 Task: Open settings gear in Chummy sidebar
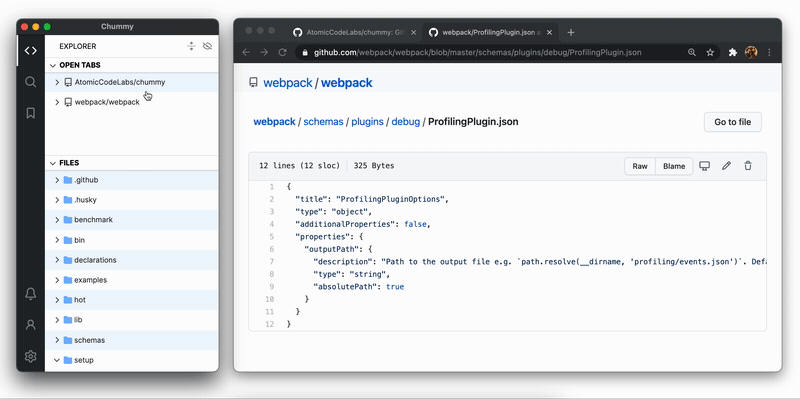pyautogui.click(x=31, y=356)
